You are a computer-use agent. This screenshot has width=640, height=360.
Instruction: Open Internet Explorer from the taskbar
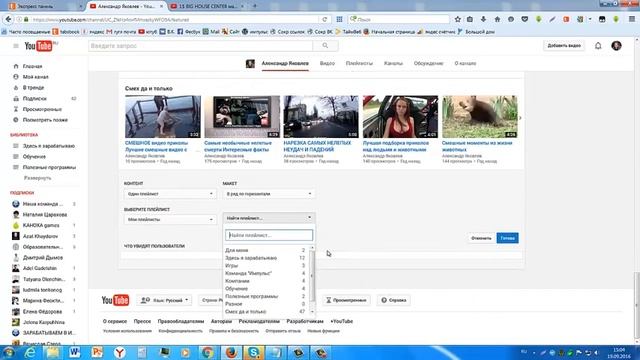(x=30, y=352)
